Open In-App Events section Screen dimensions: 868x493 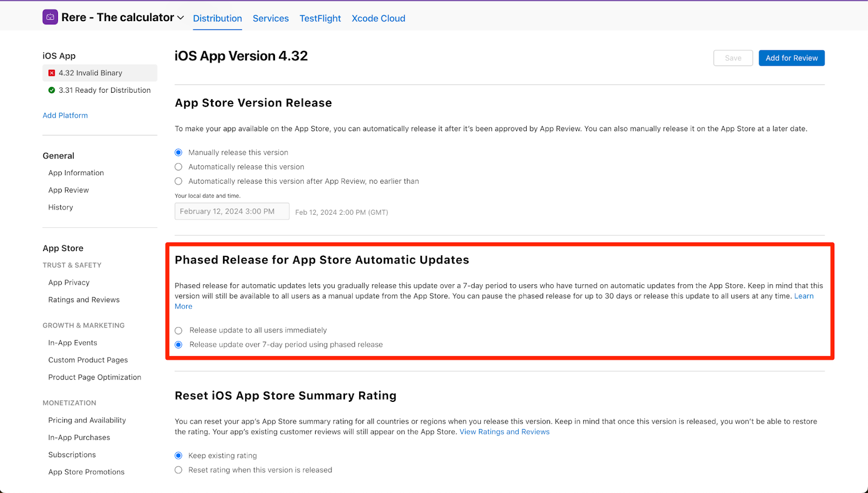tap(73, 342)
